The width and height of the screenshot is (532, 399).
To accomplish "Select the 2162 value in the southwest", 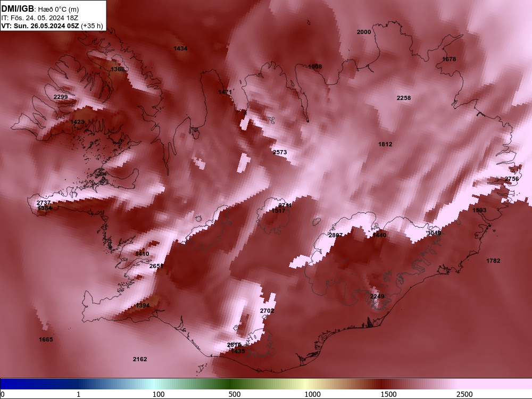I will (140, 359).
